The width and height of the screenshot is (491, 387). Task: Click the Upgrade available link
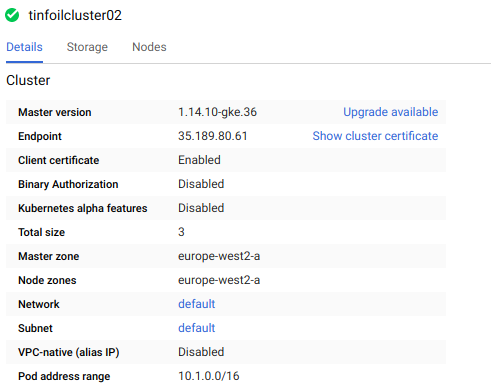click(x=391, y=112)
